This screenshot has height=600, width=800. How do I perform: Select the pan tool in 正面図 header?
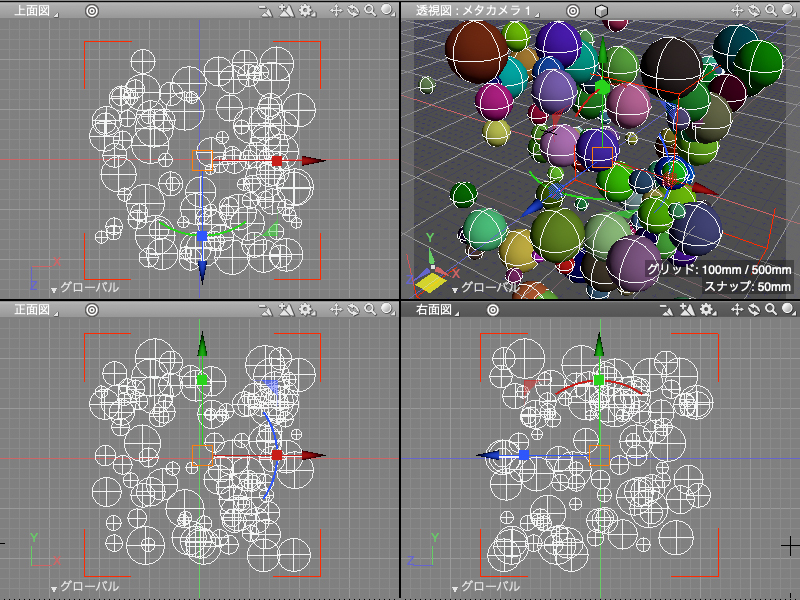[336, 310]
